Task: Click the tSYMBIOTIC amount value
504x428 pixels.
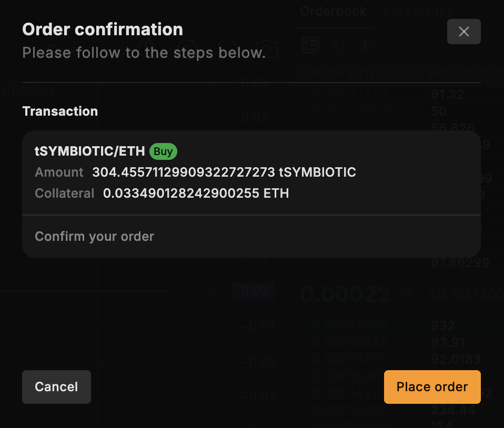Action: 224,172
